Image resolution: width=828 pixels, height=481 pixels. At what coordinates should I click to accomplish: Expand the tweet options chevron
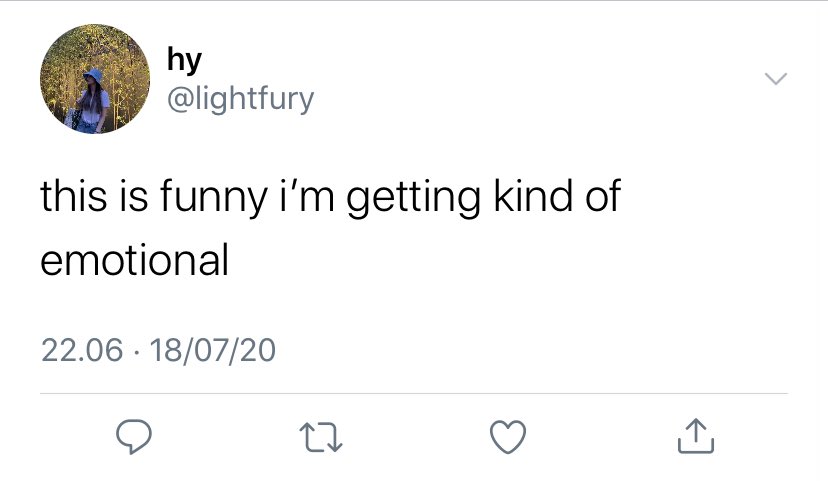pyautogui.click(x=776, y=79)
